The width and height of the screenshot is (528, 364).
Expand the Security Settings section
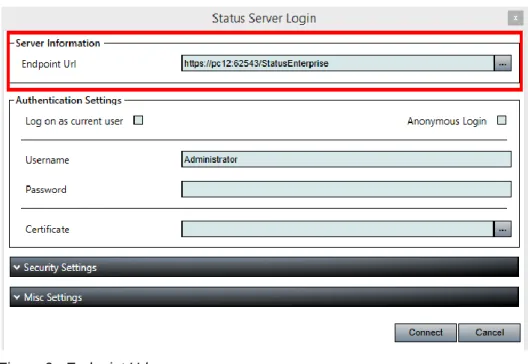264,267
